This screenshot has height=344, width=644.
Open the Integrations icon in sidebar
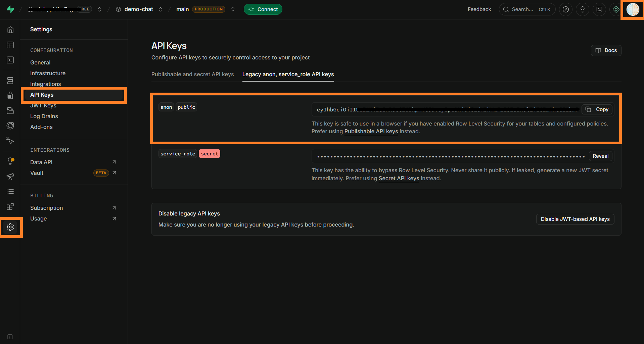pos(10,207)
